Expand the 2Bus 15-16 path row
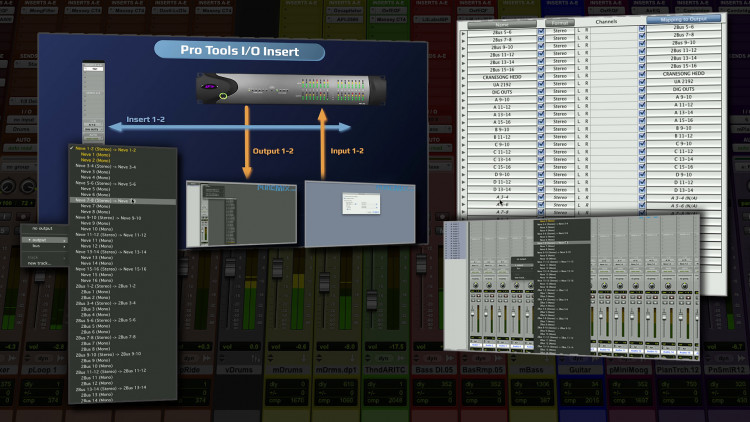Image resolution: width=750 pixels, height=422 pixels. click(463, 70)
